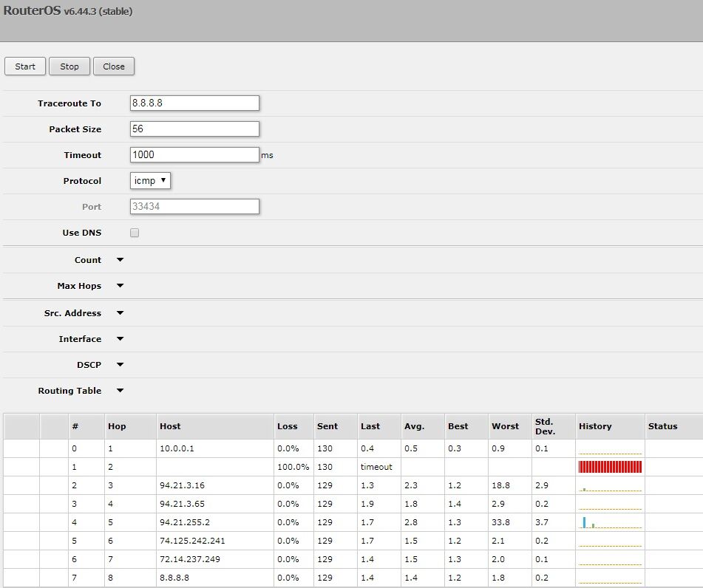Sort by the Worst column header
The height and width of the screenshot is (588, 703).
pos(510,426)
